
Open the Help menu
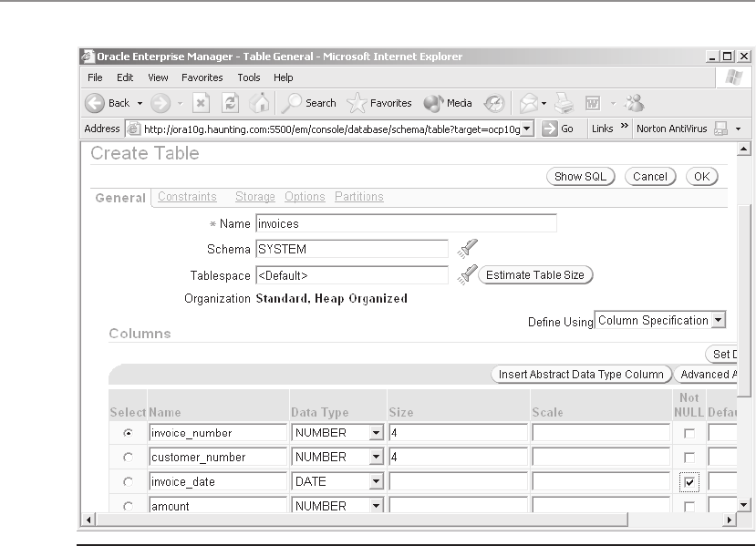[283, 77]
